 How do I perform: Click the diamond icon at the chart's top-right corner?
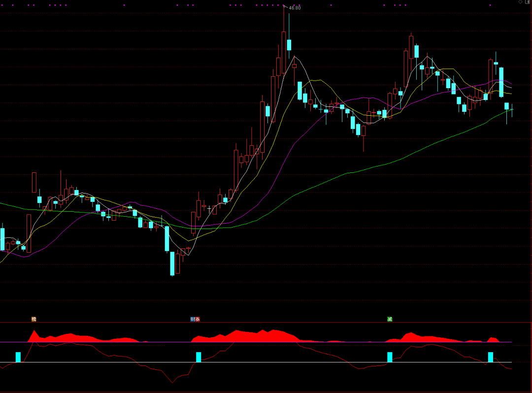pos(520,2)
